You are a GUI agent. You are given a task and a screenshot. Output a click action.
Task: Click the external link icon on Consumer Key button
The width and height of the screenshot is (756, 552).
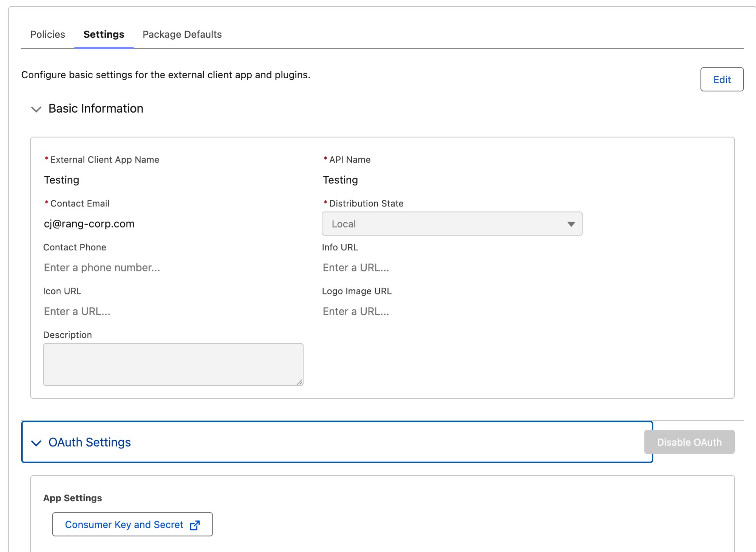[x=195, y=525]
